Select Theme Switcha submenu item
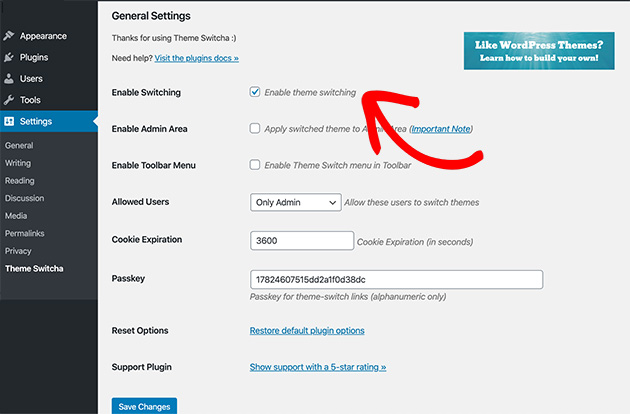The image size is (630, 414). [34, 268]
